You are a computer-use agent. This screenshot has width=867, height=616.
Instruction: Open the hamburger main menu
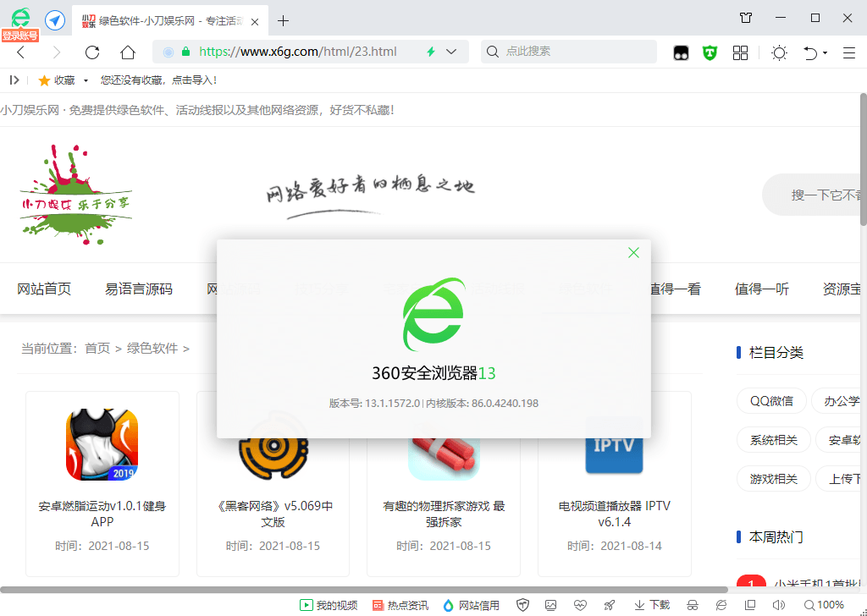(x=848, y=53)
